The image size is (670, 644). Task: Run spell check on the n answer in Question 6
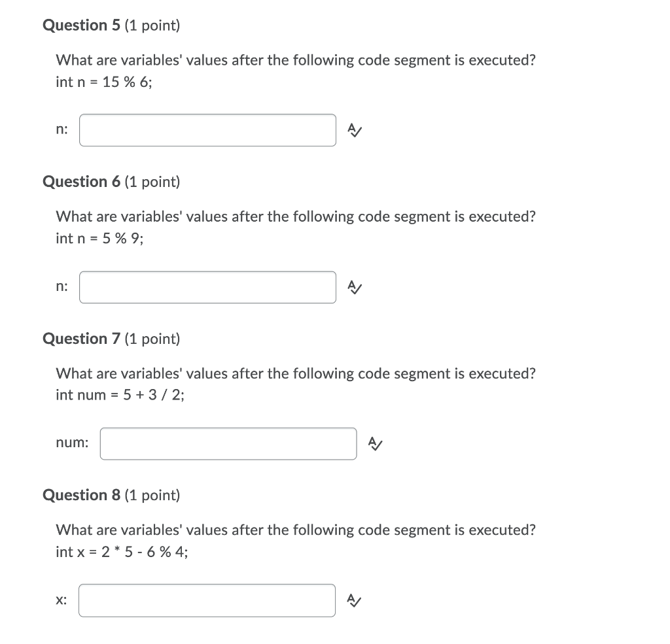tap(354, 287)
